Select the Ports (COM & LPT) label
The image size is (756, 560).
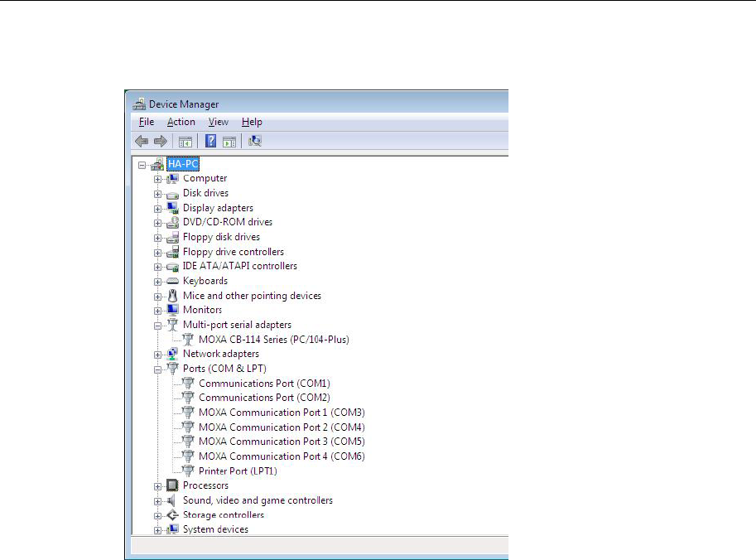[224, 369]
